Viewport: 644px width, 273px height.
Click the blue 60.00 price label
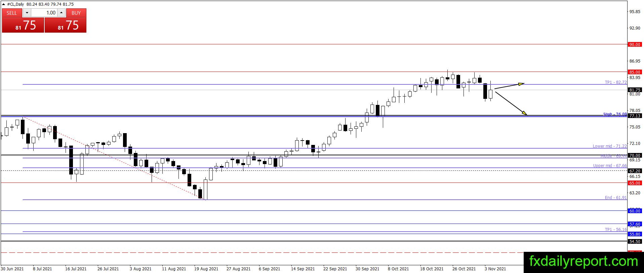pyautogui.click(x=635, y=211)
